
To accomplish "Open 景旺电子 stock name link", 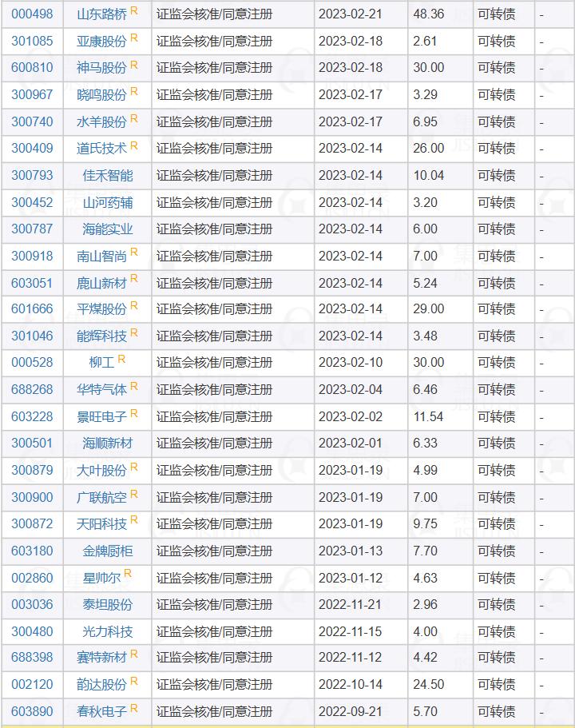I will click(101, 417).
